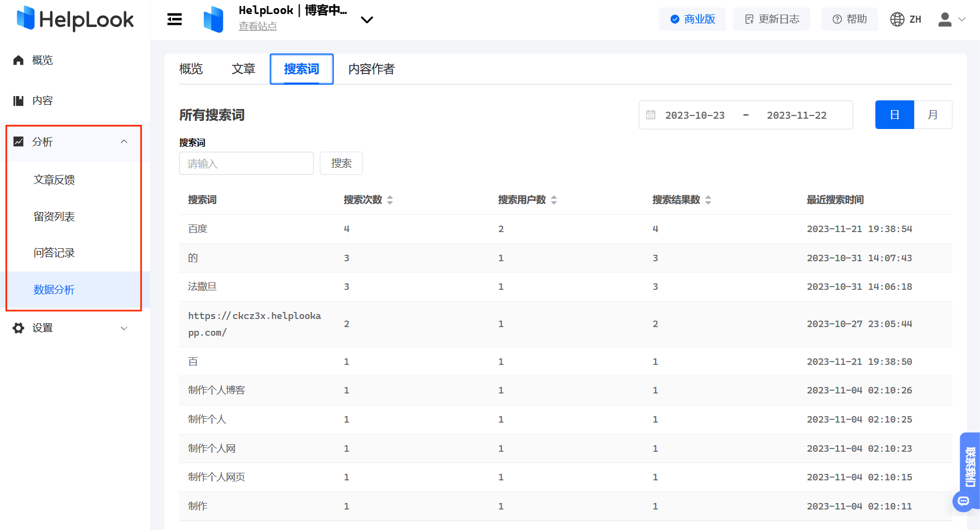The image size is (980, 530).
Task: Open the 帮助 button
Action: 849,19
